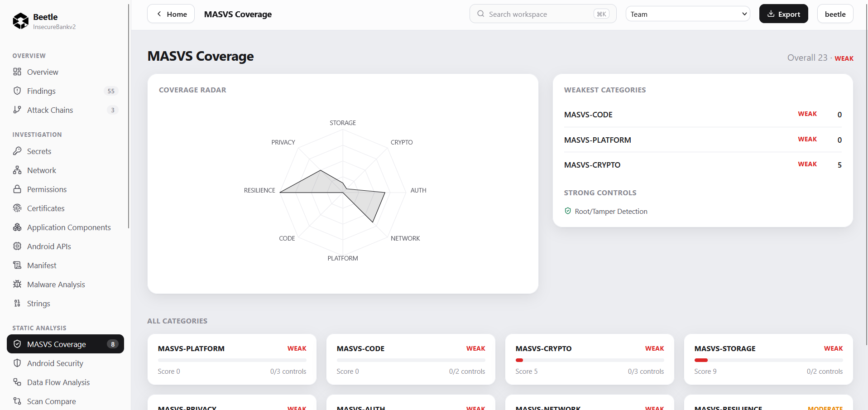
Task: Click the beetle user button
Action: tap(835, 14)
